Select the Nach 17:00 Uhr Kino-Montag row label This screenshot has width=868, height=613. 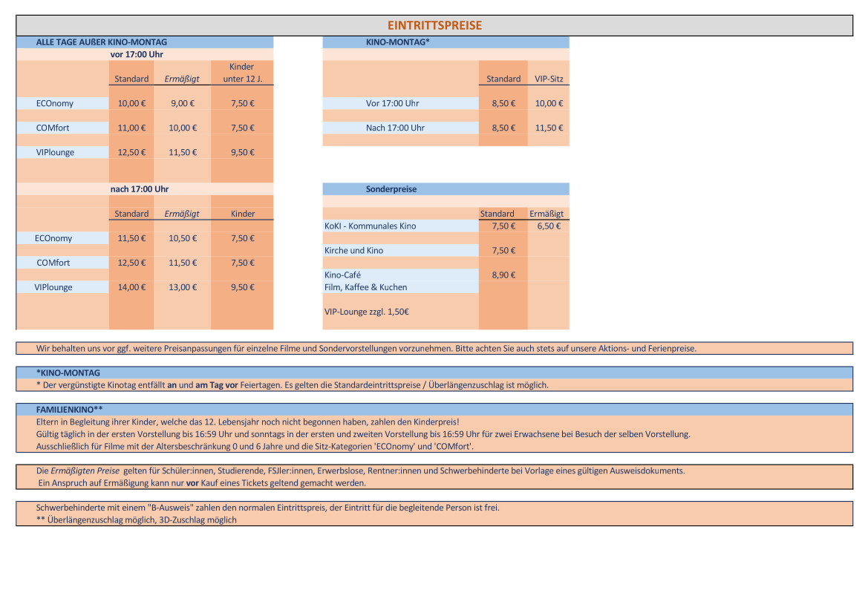coord(395,128)
